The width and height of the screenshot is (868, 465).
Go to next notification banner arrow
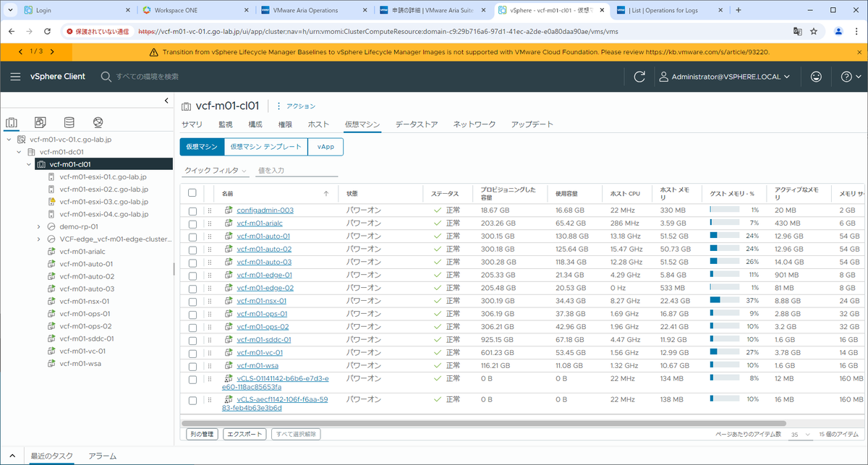[52, 51]
